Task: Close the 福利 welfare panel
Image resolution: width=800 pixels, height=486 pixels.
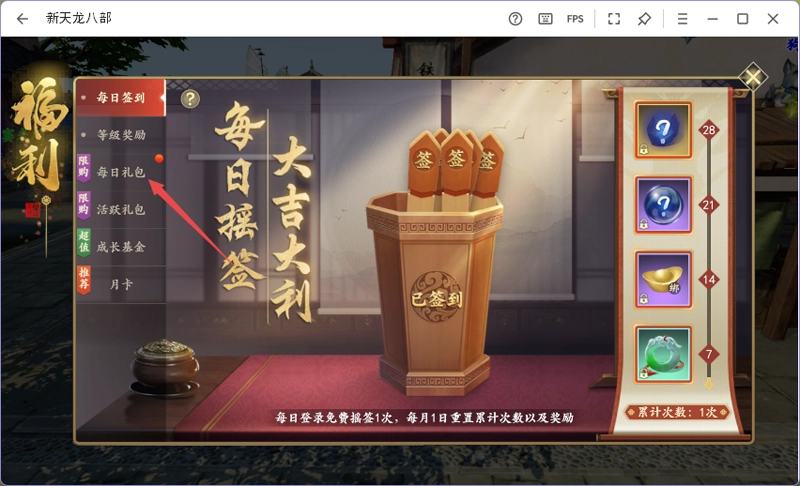Action: (x=753, y=78)
